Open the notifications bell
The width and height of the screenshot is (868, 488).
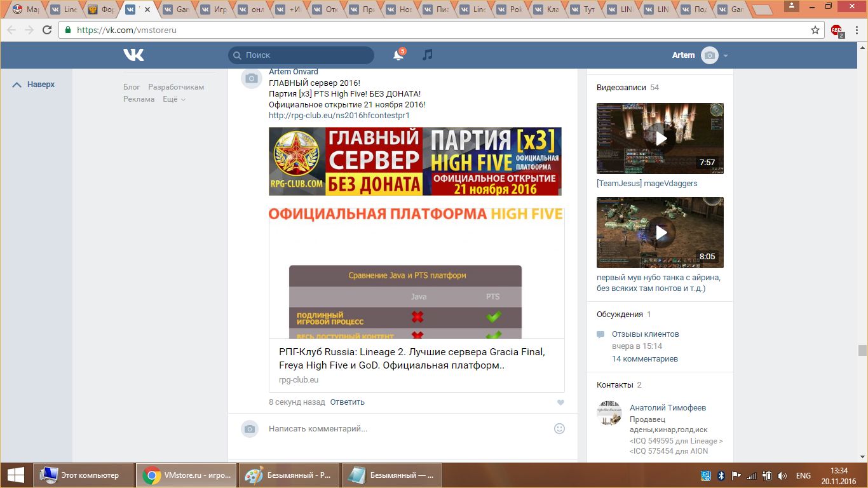[x=398, y=55]
